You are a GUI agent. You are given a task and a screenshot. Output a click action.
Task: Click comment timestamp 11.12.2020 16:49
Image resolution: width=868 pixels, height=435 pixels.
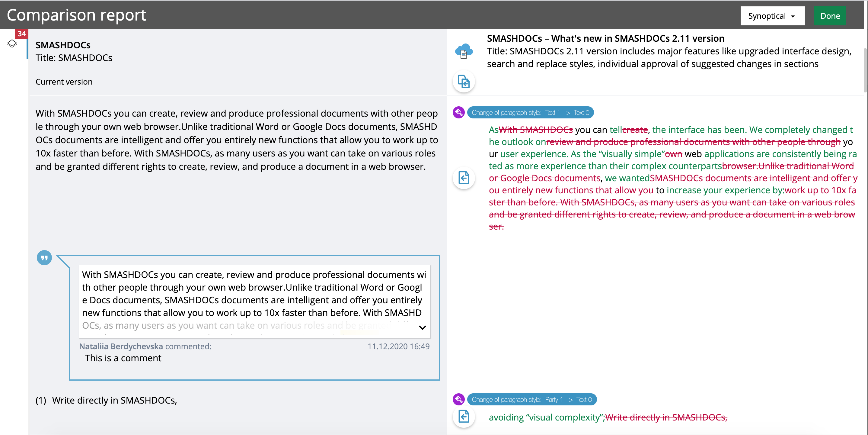[398, 346]
